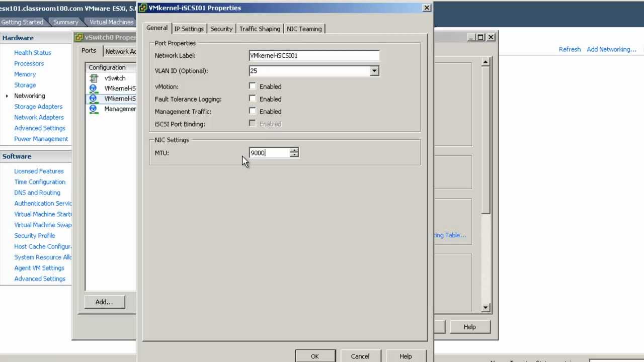Open the Virtual Machines tab
The image size is (644, 362).
pos(111,22)
